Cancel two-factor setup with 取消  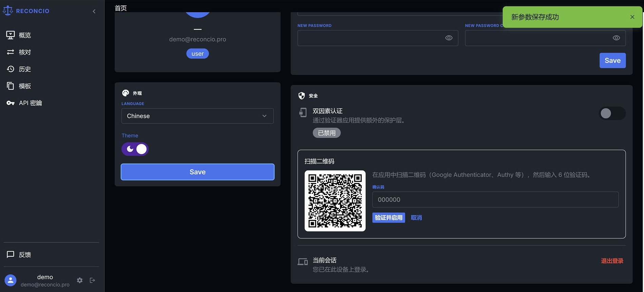point(416,217)
